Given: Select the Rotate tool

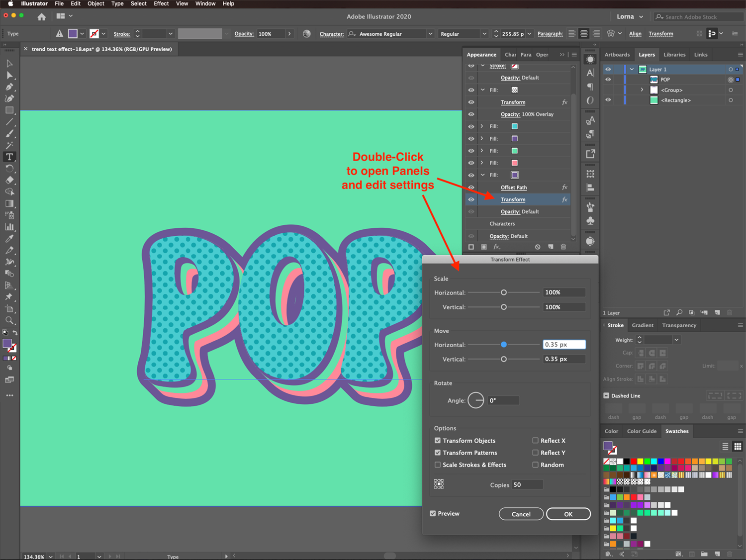Looking at the screenshot, I should click(x=9, y=169).
